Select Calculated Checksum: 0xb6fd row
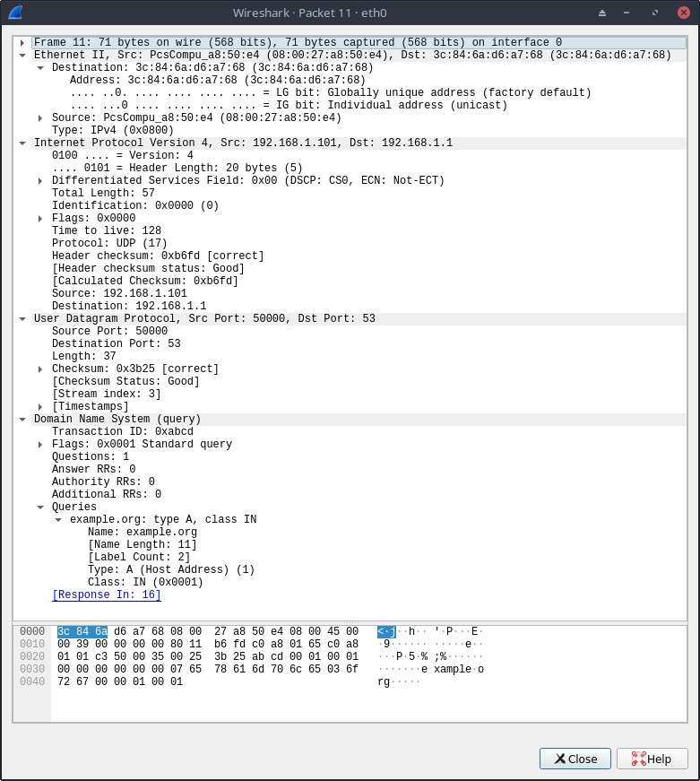 tap(145, 281)
